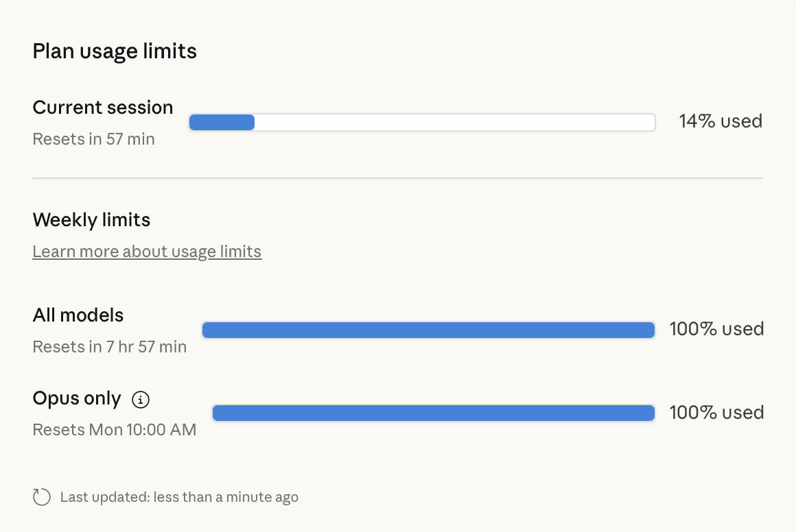Click the refresh circle before Last updated text
Screen dimensions: 796x532
(x=41, y=496)
